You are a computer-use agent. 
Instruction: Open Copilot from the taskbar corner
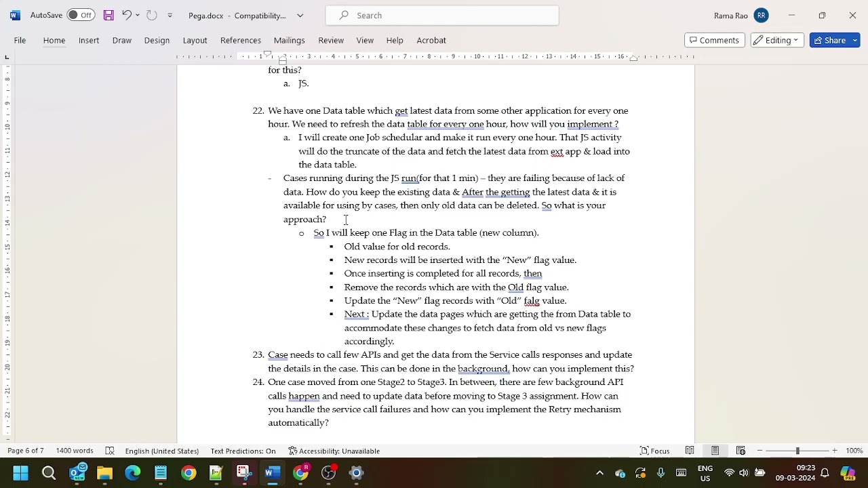848,473
